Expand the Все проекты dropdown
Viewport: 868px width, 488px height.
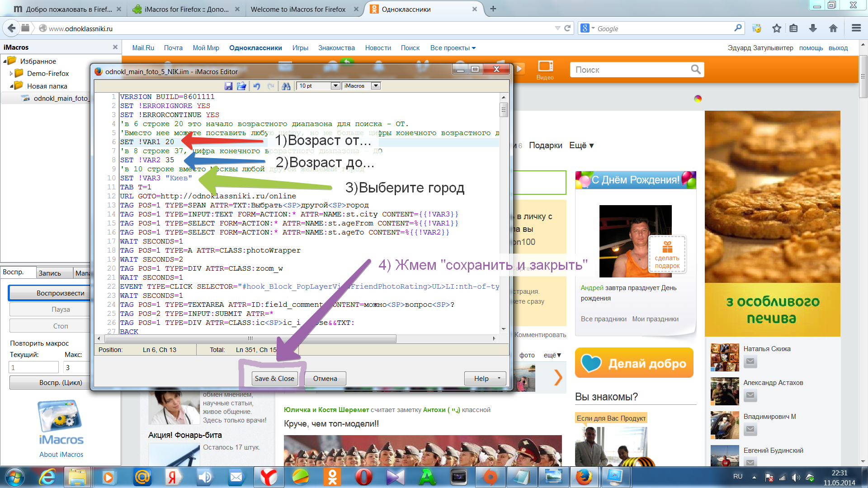click(453, 48)
